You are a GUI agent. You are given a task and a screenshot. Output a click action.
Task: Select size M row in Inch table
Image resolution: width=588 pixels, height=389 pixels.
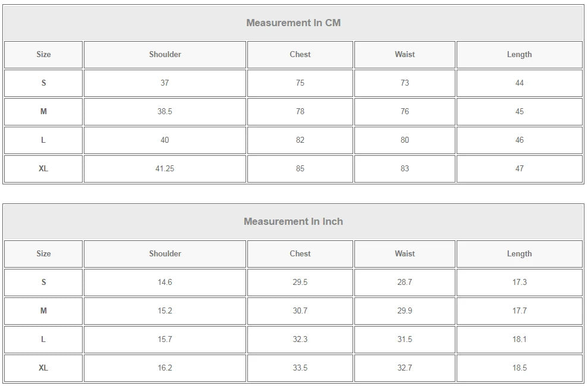[x=293, y=311]
